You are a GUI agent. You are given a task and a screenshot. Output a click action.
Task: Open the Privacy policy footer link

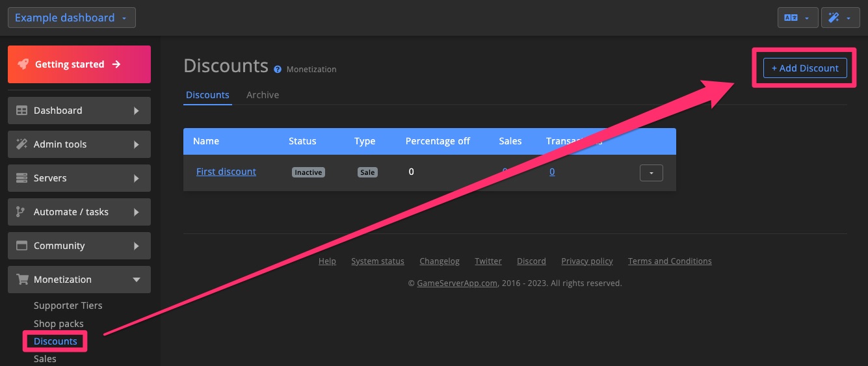pos(587,261)
